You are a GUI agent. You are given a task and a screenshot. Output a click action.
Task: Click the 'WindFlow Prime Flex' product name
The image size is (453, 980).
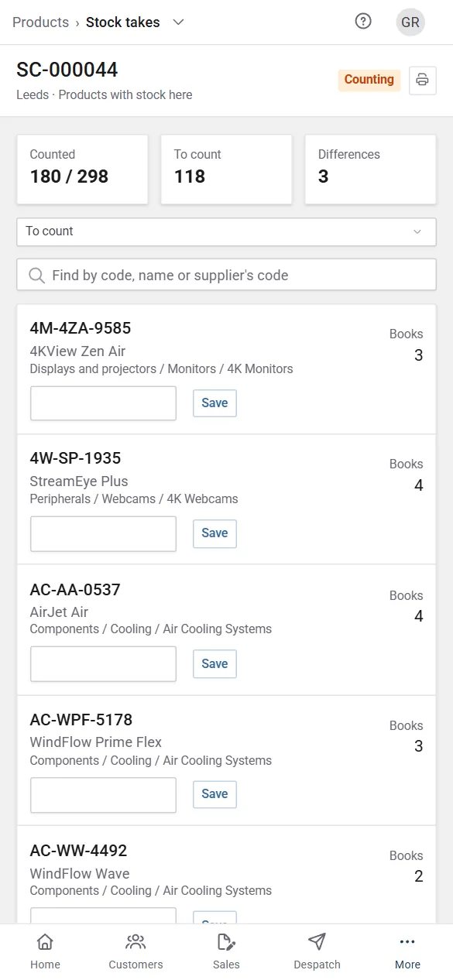pos(96,742)
